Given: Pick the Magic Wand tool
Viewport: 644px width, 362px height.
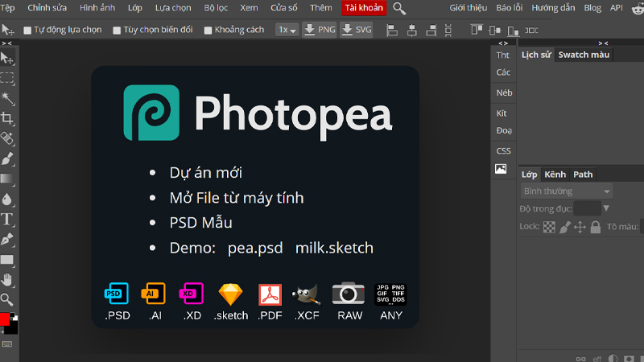Looking at the screenshot, I should tap(6, 98).
